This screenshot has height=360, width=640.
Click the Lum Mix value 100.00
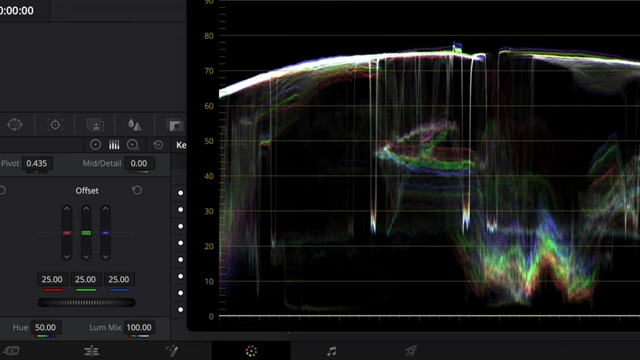pyautogui.click(x=139, y=327)
